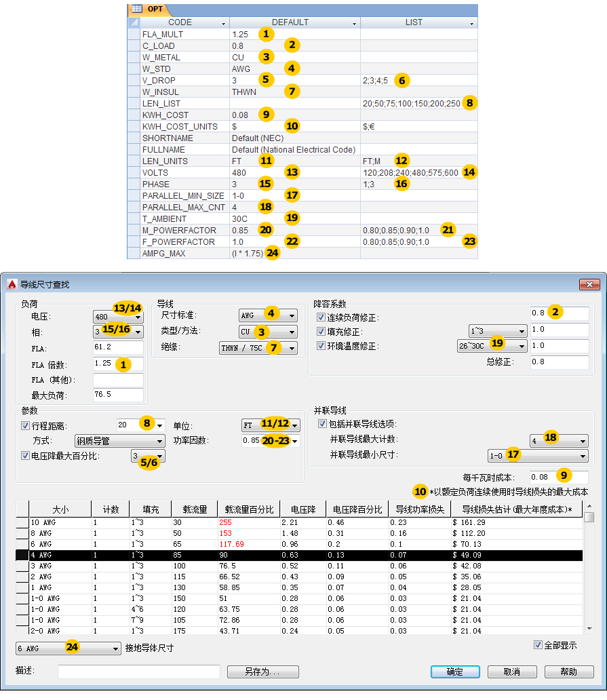Click the $ 161.29 cost cell
The width and height of the screenshot is (607, 700).
(516, 522)
